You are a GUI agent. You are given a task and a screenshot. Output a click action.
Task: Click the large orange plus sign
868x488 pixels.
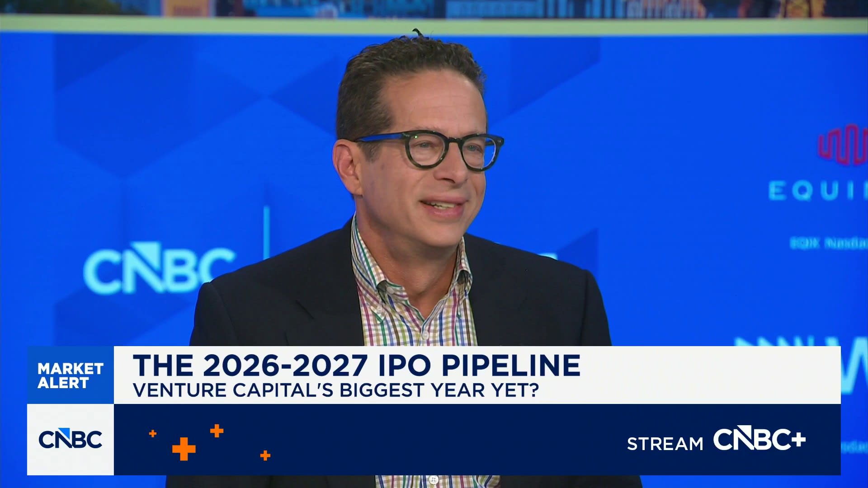tap(184, 449)
